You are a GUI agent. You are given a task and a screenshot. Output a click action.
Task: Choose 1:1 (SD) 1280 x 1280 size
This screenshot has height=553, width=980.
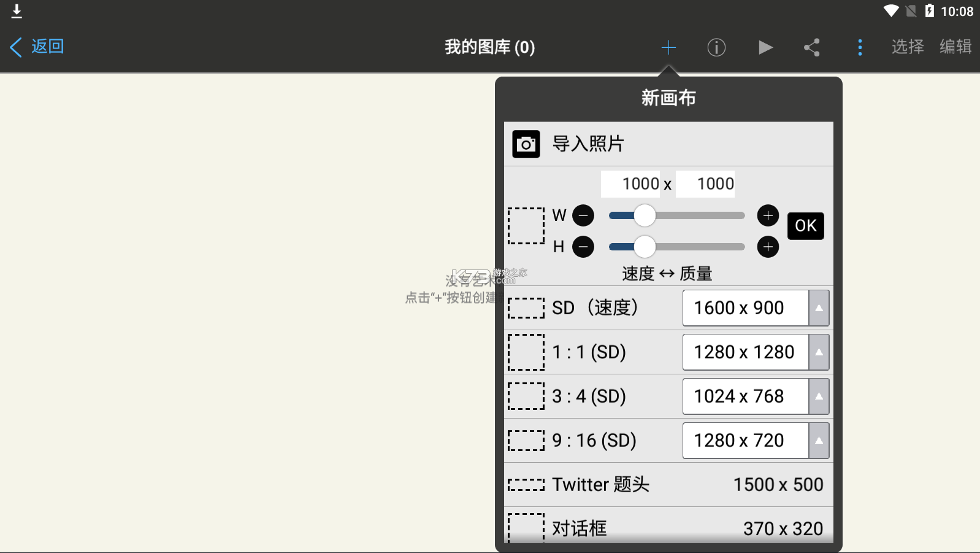point(746,352)
